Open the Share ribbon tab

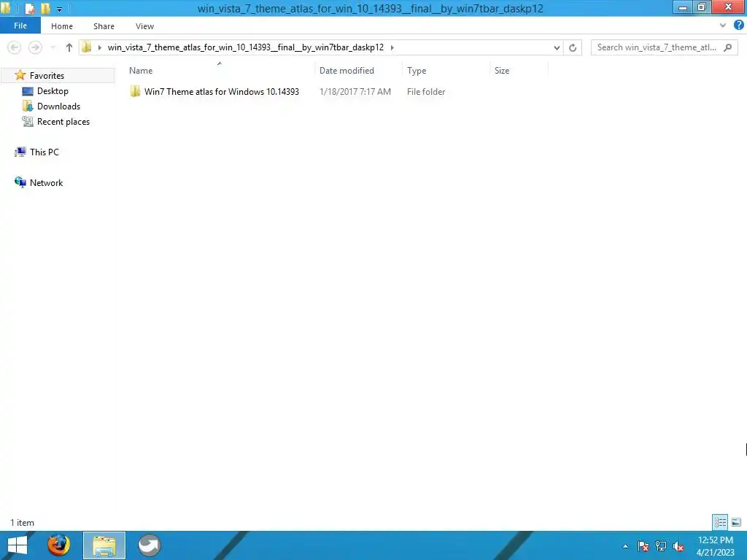click(x=104, y=26)
